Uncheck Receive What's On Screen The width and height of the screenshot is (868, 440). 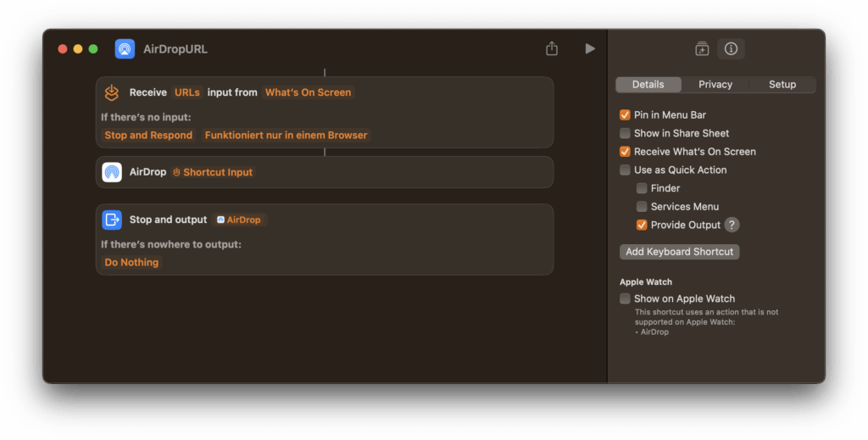625,152
